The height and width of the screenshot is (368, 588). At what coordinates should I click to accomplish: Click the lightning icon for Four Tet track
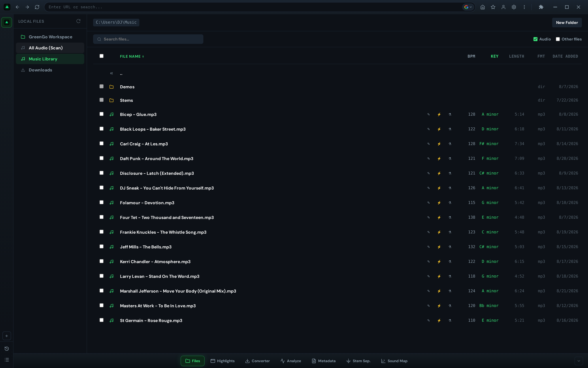coord(439,218)
